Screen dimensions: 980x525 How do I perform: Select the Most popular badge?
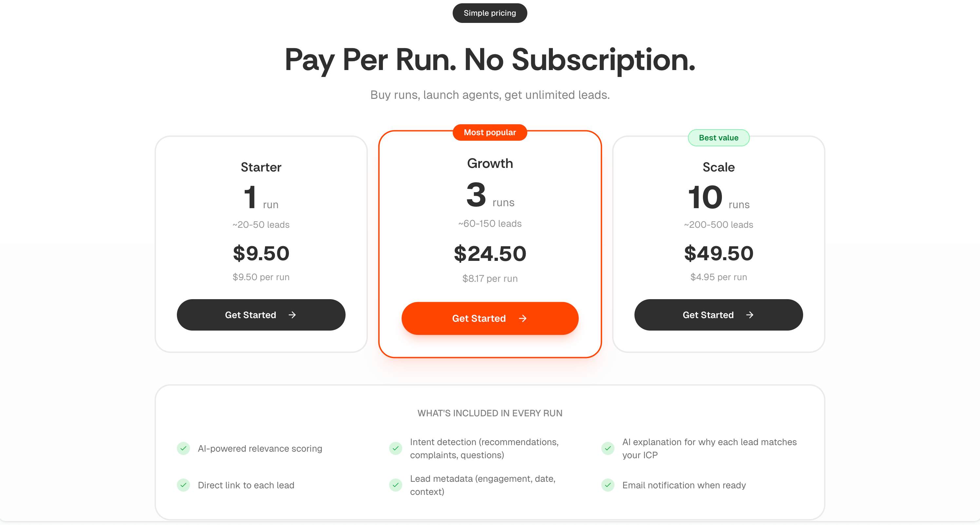pyautogui.click(x=490, y=132)
